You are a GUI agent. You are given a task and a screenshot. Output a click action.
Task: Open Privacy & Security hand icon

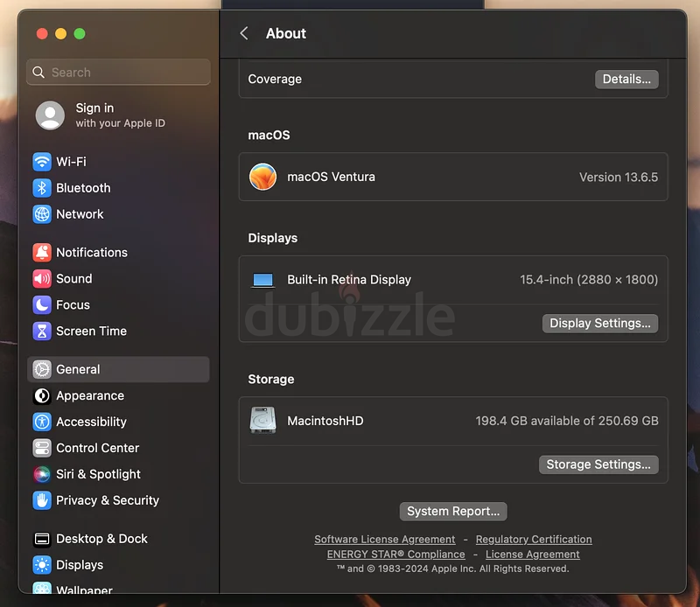tap(42, 500)
